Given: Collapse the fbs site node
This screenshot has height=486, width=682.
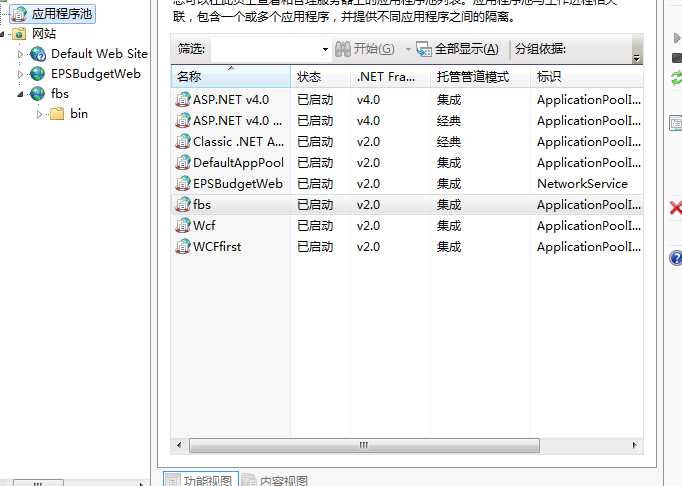Looking at the screenshot, I should click(20, 94).
